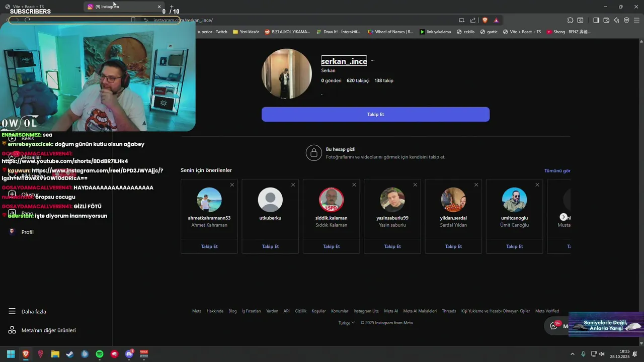
Task: Open the Brave VPN shield icon
Action: tap(626, 20)
